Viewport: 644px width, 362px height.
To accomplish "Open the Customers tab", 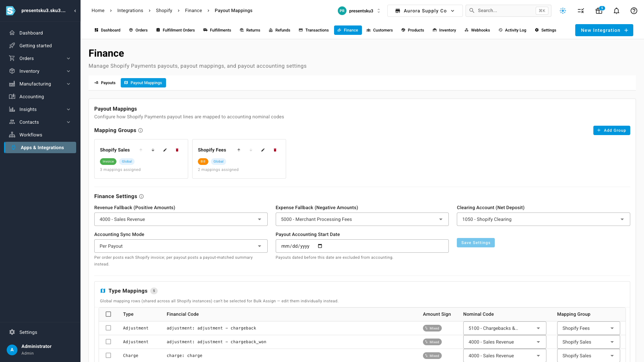I will 379,30.
